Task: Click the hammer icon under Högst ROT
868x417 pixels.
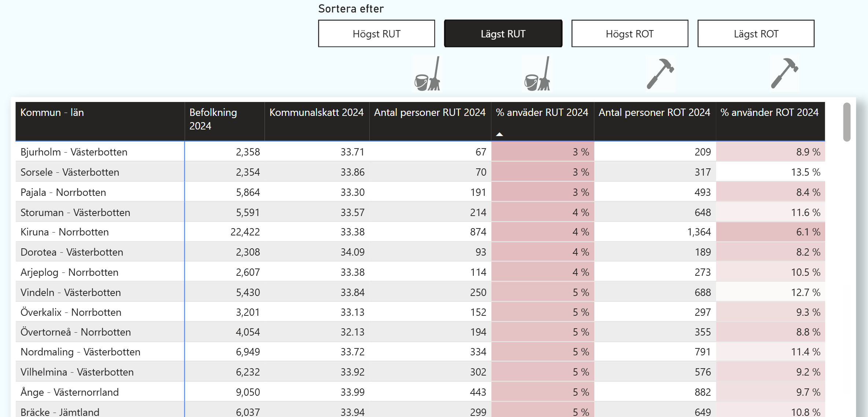Action: 660,73
